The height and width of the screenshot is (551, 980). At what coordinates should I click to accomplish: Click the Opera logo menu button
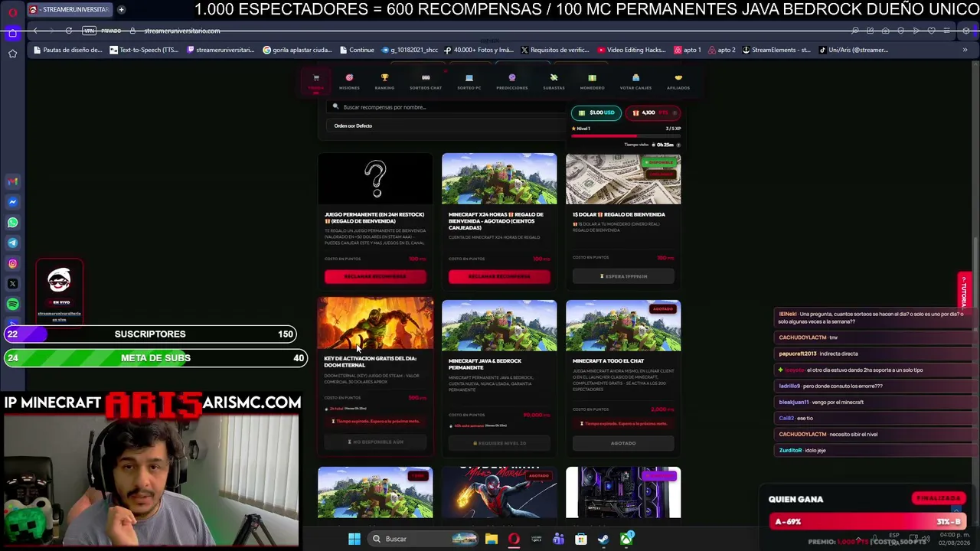pyautogui.click(x=12, y=11)
